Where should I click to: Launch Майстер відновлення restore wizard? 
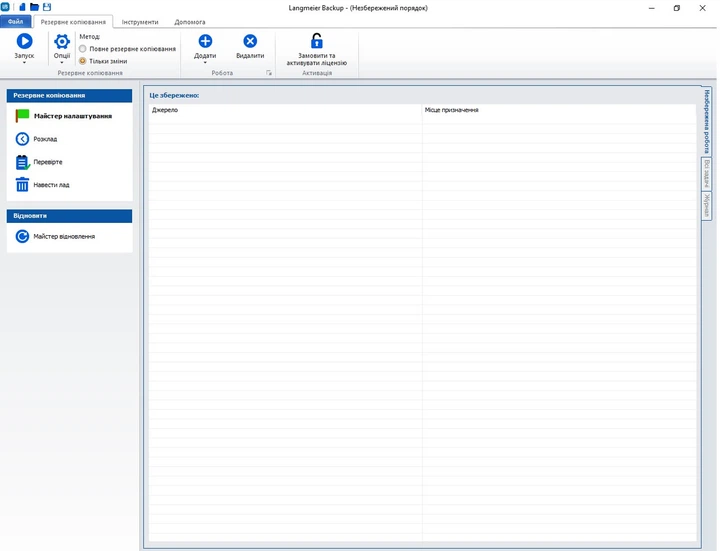(x=23, y=237)
